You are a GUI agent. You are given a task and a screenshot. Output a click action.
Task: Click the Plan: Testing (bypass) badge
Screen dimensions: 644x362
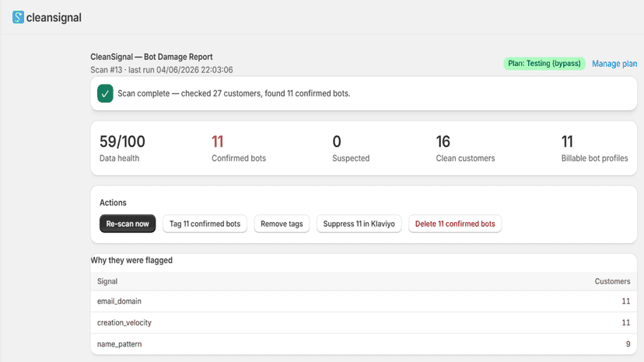[x=544, y=64]
